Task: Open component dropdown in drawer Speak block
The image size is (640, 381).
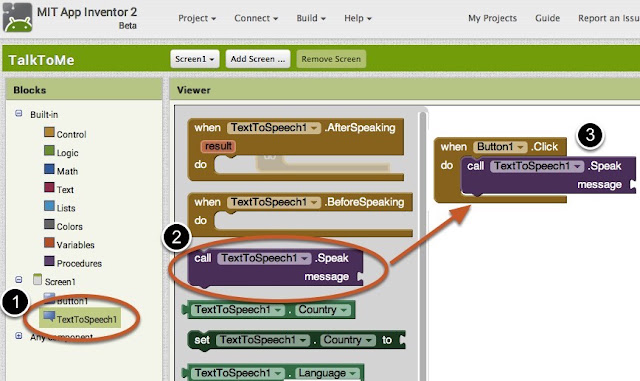Action: (x=264, y=258)
